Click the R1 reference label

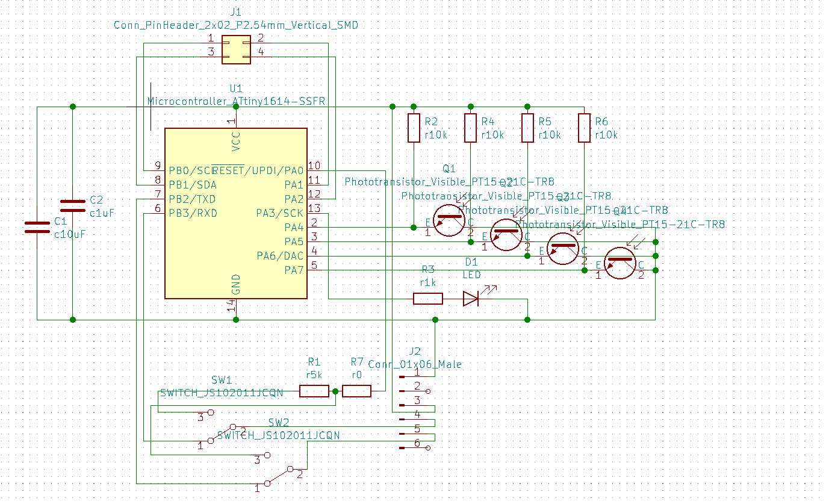click(x=314, y=362)
